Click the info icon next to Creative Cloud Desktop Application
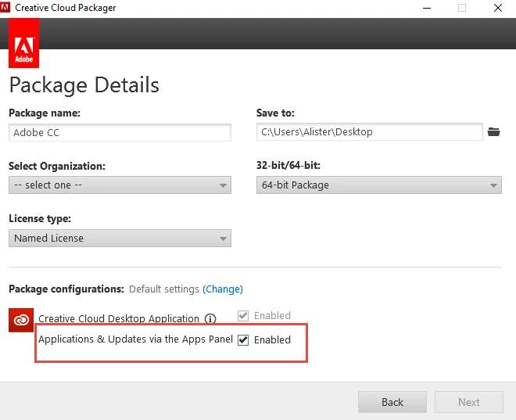 pyautogui.click(x=210, y=318)
